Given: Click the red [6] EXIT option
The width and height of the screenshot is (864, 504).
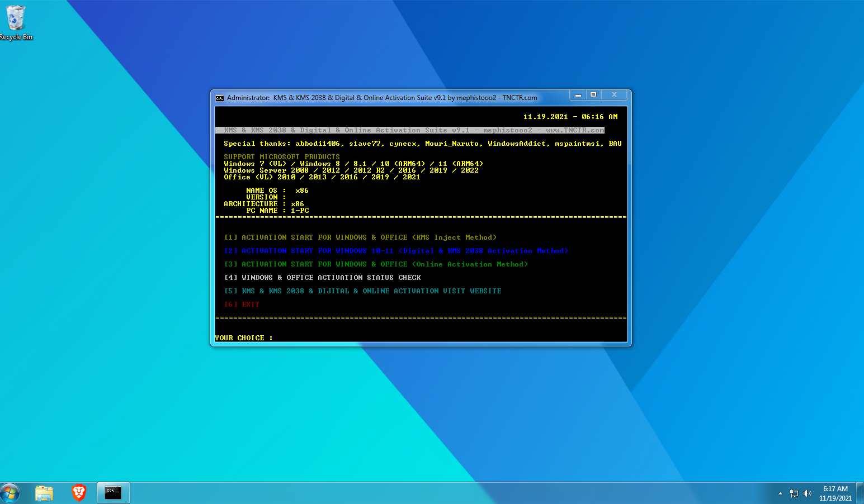Looking at the screenshot, I should (x=242, y=305).
